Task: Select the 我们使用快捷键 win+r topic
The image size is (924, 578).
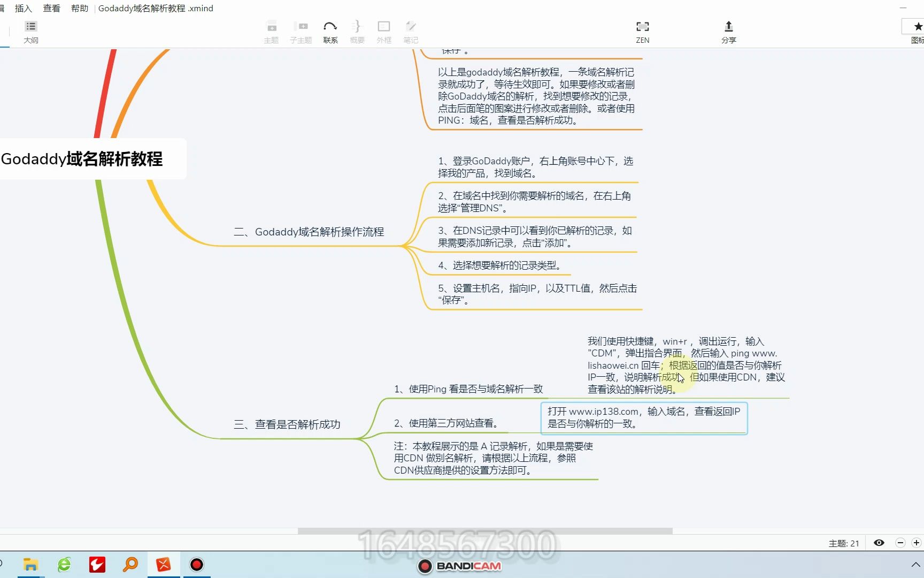Action: [x=686, y=365]
